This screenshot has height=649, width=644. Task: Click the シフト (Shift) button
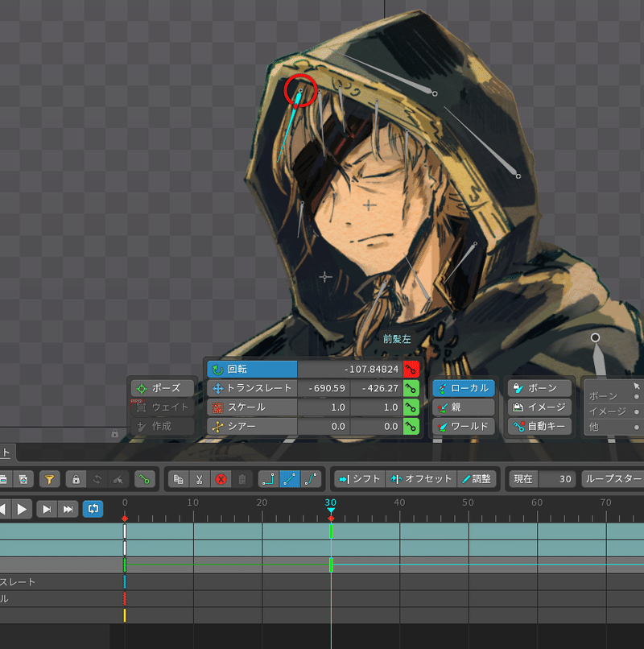point(360,479)
